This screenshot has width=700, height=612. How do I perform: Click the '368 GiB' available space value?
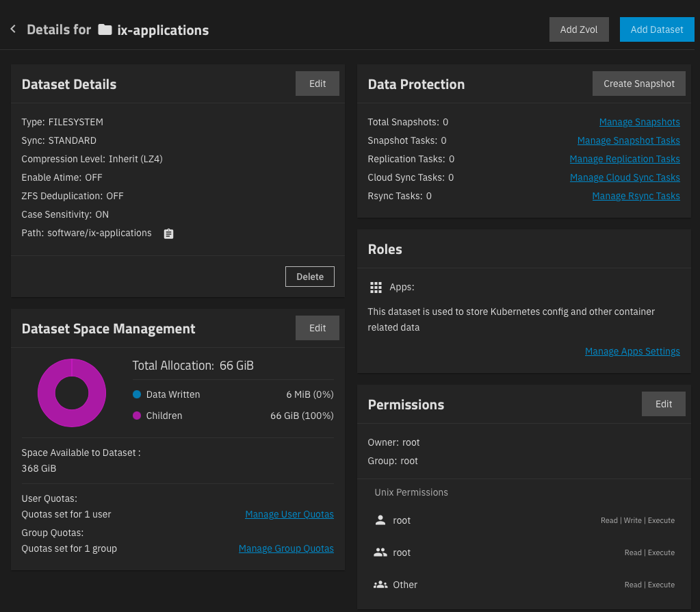(x=39, y=468)
